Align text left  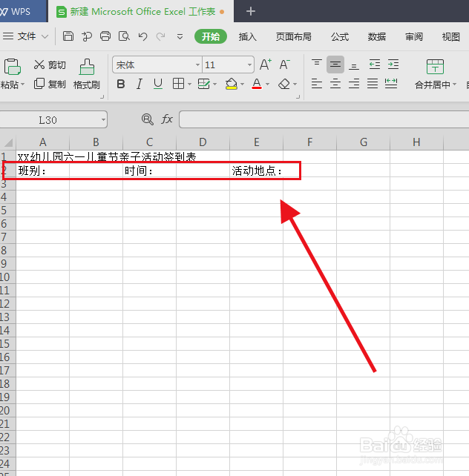(317, 84)
